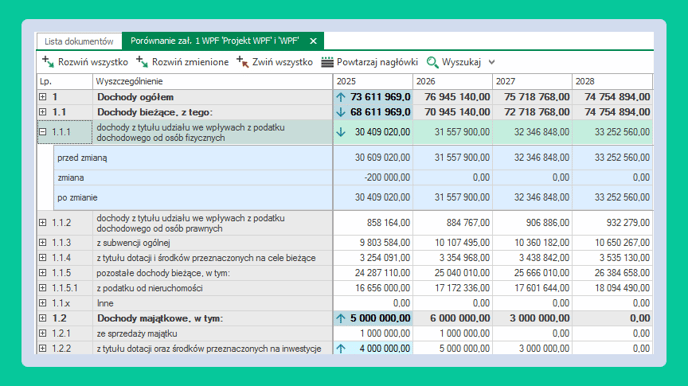Click the Dochody ogółem description cell
Image resolution: width=688 pixels, height=386 pixels.
coord(213,97)
